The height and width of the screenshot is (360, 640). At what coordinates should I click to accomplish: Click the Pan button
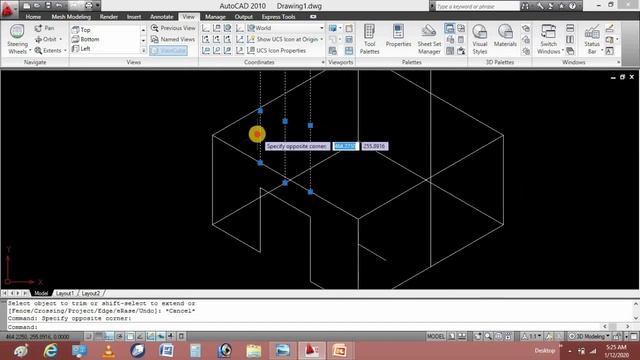click(x=44, y=28)
